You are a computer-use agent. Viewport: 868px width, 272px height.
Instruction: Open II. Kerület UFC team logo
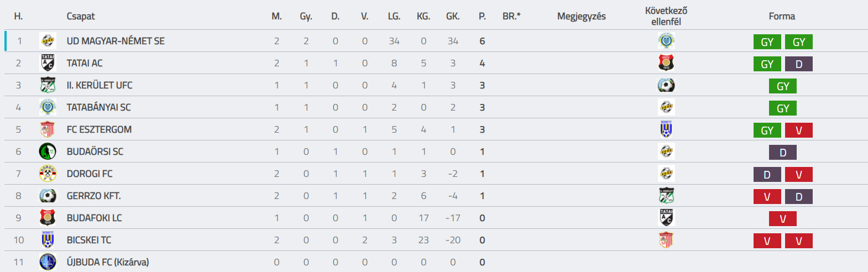pyautogui.click(x=48, y=85)
